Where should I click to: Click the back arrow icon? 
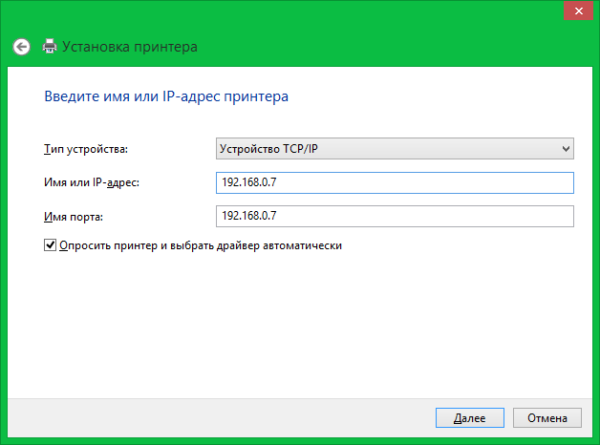click(x=20, y=47)
